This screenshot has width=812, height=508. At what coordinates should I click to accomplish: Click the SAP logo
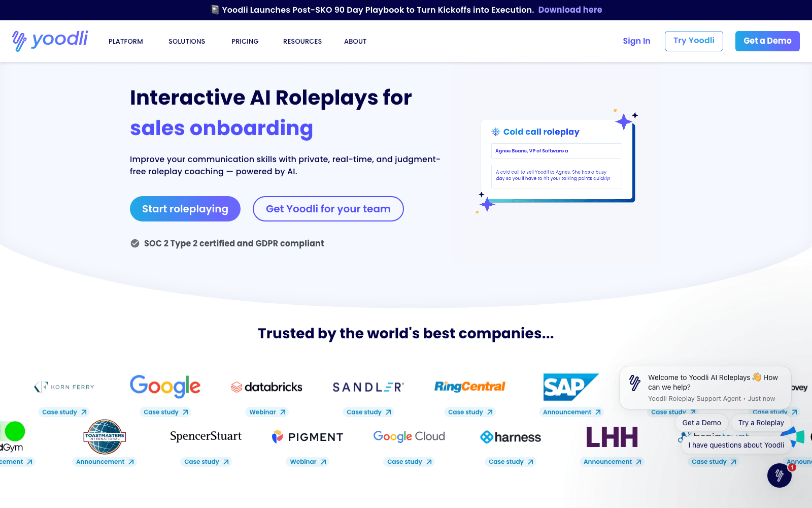click(x=571, y=387)
